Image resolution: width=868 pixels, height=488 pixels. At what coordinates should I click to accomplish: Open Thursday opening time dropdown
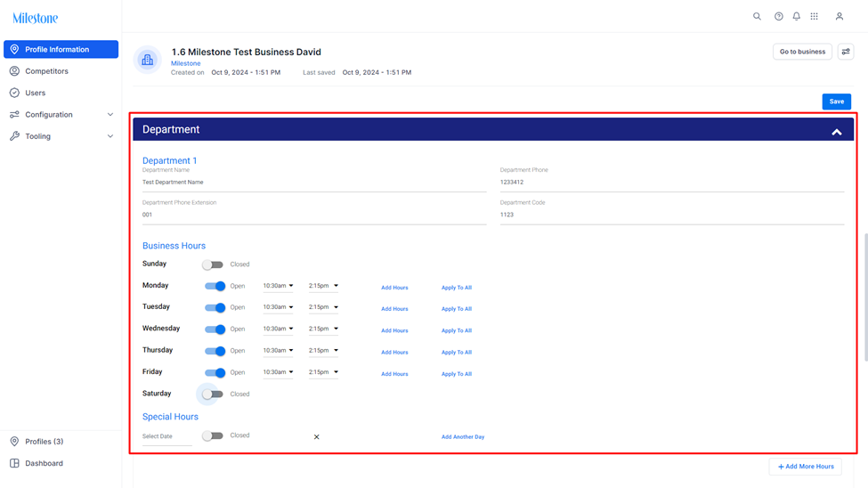[278, 350]
